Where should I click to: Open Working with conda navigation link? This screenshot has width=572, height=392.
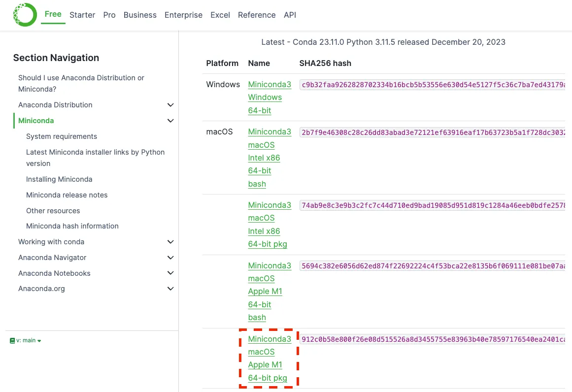point(51,242)
